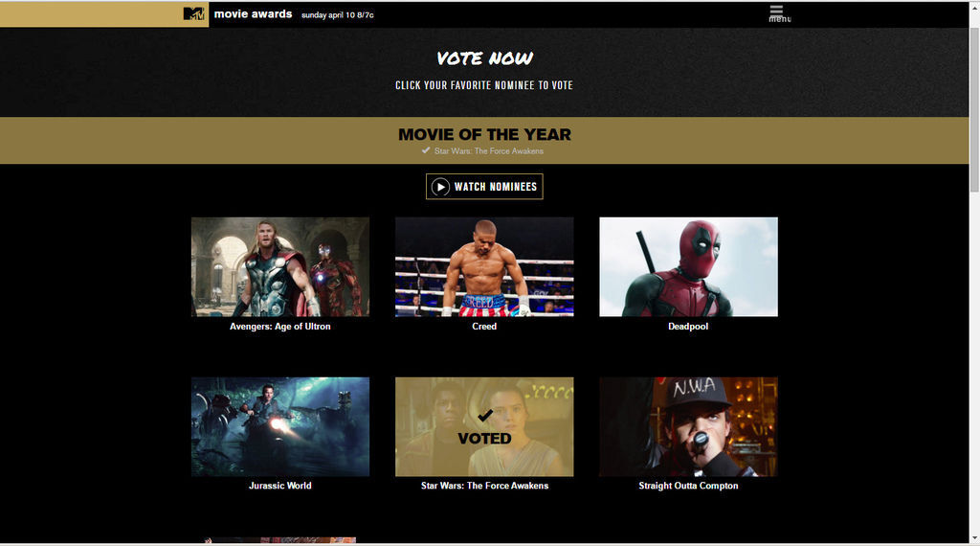This screenshot has width=980, height=546.
Task: Click the Watch Nominees button
Action: (x=484, y=187)
